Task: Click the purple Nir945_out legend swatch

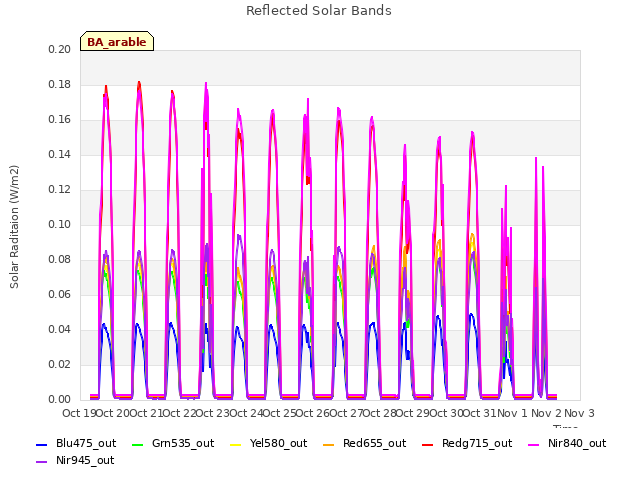Action: pyautogui.click(x=42, y=462)
